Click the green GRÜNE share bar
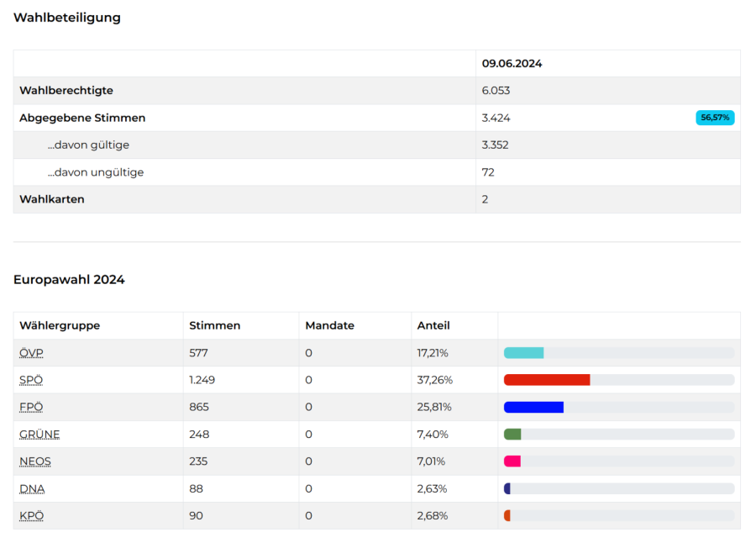Viewport: 756px width, 543px height. point(512,435)
